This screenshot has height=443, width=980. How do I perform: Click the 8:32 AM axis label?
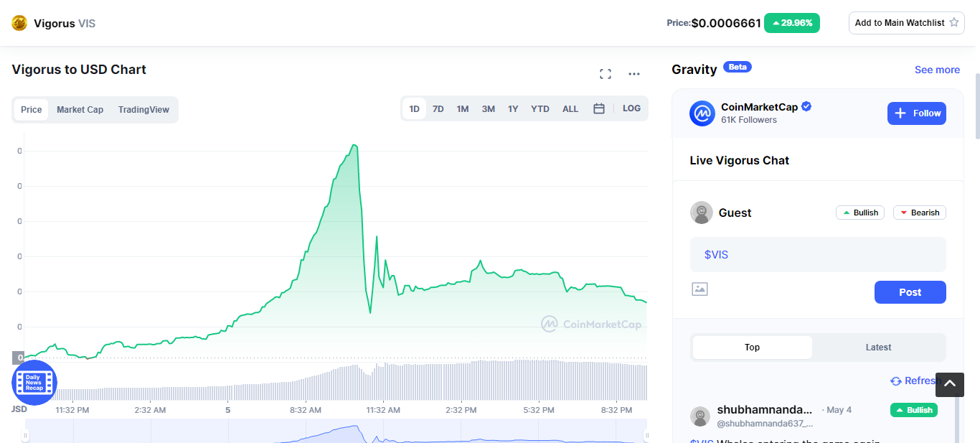pyautogui.click(x=305, y=410)
